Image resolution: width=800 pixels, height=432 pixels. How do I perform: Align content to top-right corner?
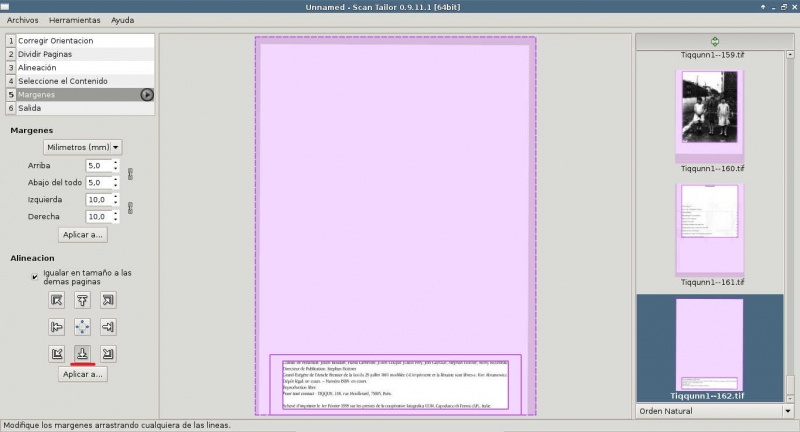click(x=108, y=300)
